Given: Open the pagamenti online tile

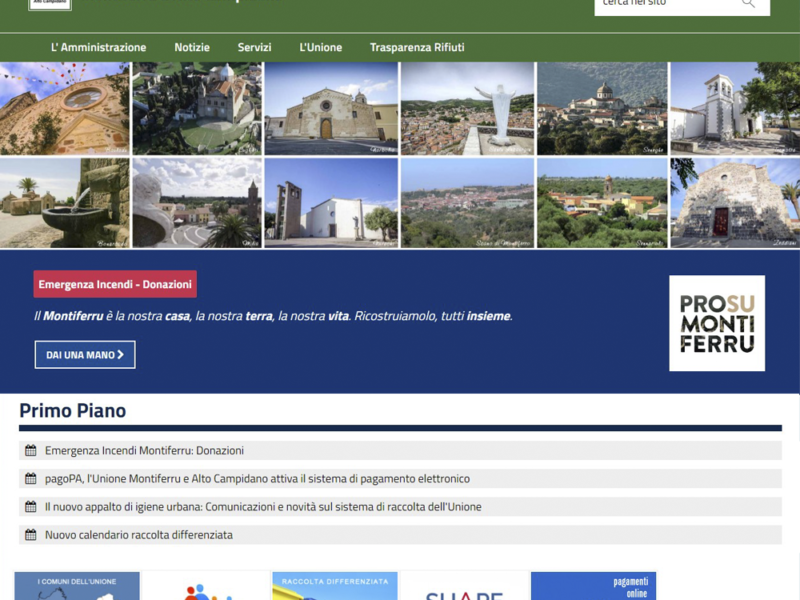Looking at the screenshot, I should point(593,586).
